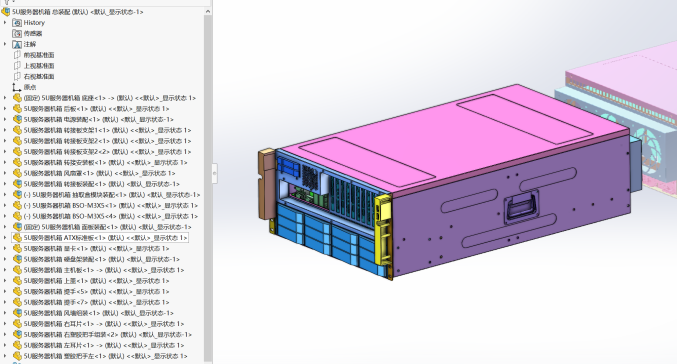This screenshot has height=364, width=677.
Task: Select the 显卡<1> tree row text
Action: pos(96,248)
